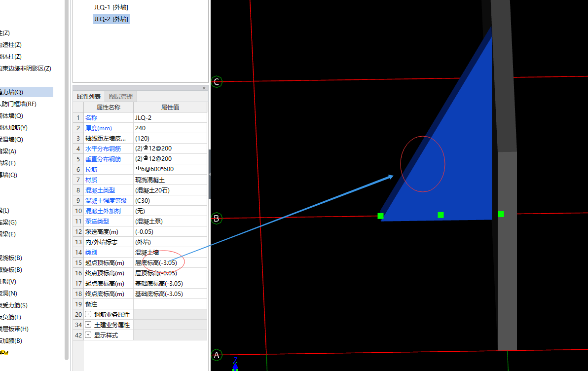Click the green midpoint grip of the blue wall
Screen dimensions: 588x371
tap(441, 215)
